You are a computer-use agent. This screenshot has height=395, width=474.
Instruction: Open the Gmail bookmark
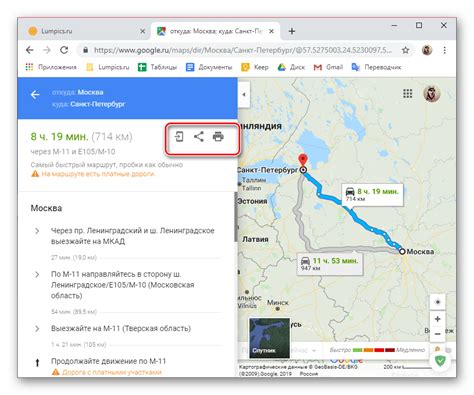pyautogui.click(x=328, y=67)
